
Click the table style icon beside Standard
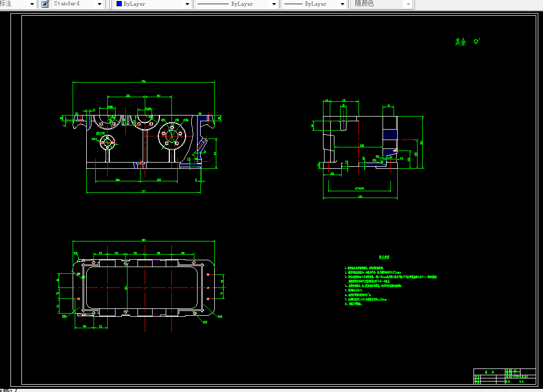45,4
